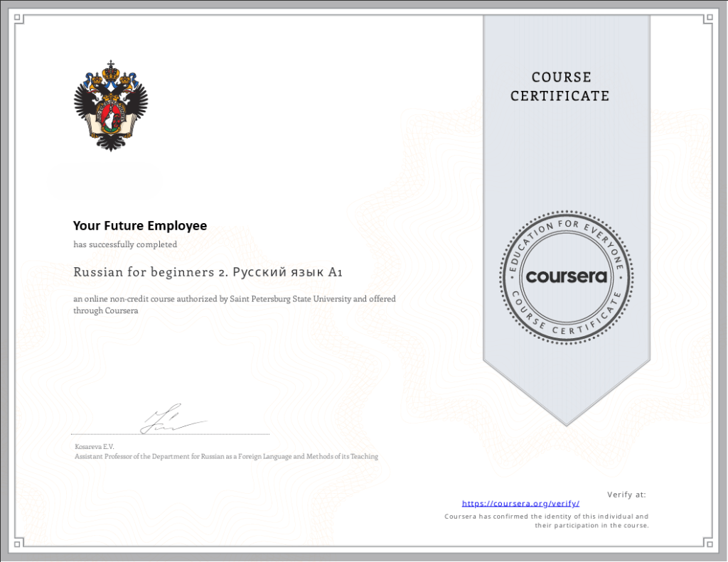Select the course authorization description paragraph
The height and width of the screenshot is (562, 728).
click(234, 304)
